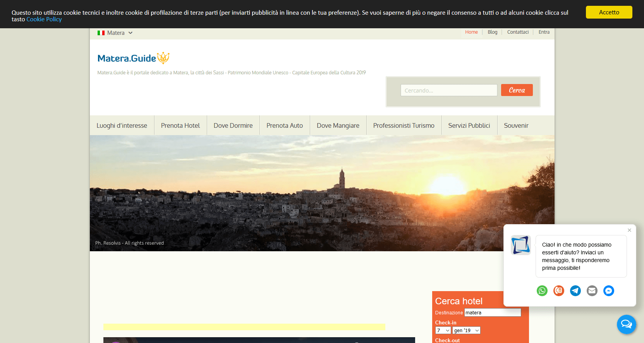Click 'Ph. Resolvis - All rights reserved' caption

tap(129, 243)
